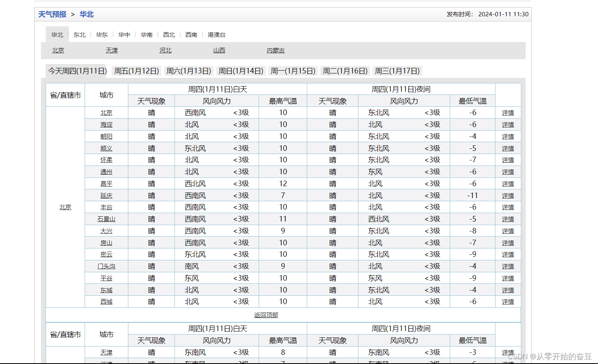Open the 通州 city link
The image size is (598, 364).
point(106,172)
